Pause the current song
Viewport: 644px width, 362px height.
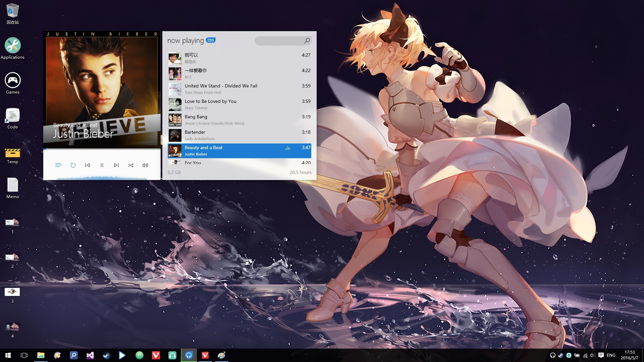[x=102, y=165]
